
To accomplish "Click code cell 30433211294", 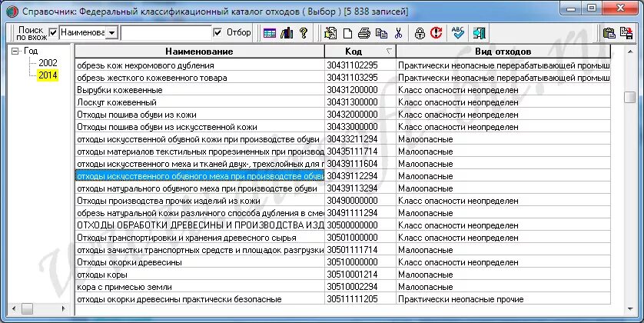I will 360,139.
